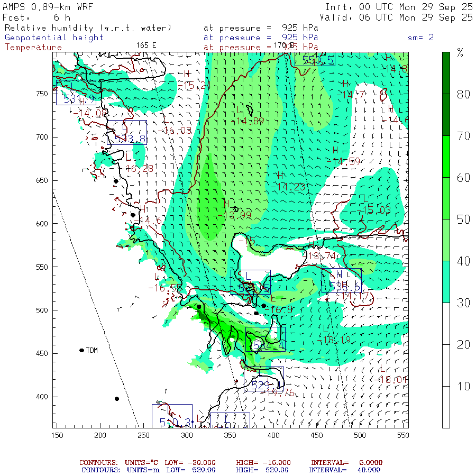Click the black station dot beside TDM
Viewport: 476px width, 476px height.
pyautogui.click(x=81, y=350)
